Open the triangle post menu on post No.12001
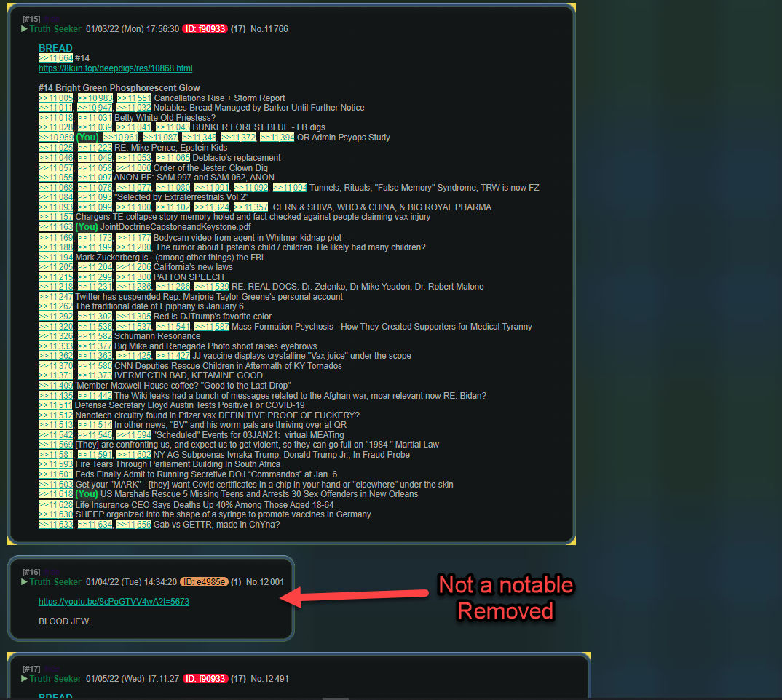This screenshot has height=700, width=782. 25,582
